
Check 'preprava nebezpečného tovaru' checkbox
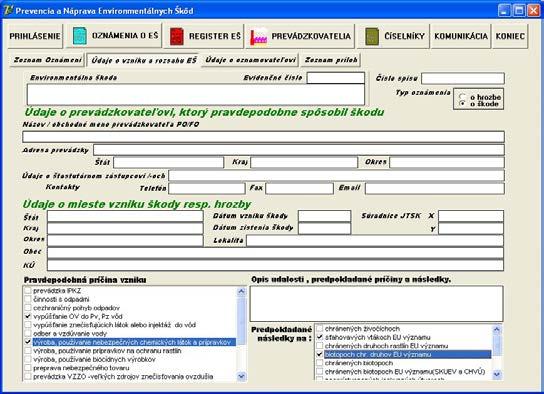pos(28,368)
